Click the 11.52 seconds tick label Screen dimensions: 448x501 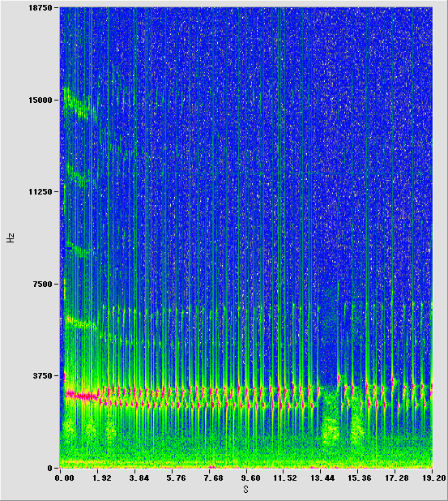(285, 478)
